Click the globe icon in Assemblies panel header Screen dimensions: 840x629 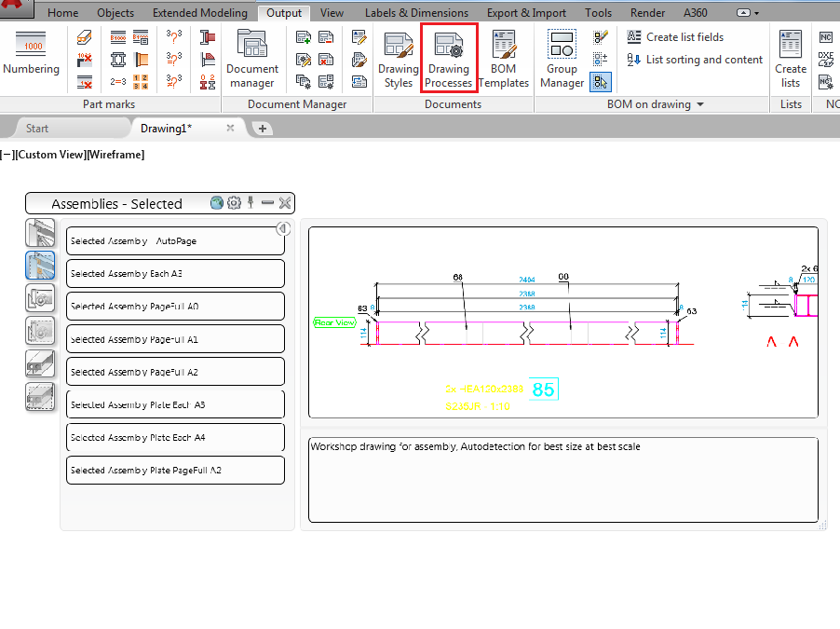coord(216,203)
